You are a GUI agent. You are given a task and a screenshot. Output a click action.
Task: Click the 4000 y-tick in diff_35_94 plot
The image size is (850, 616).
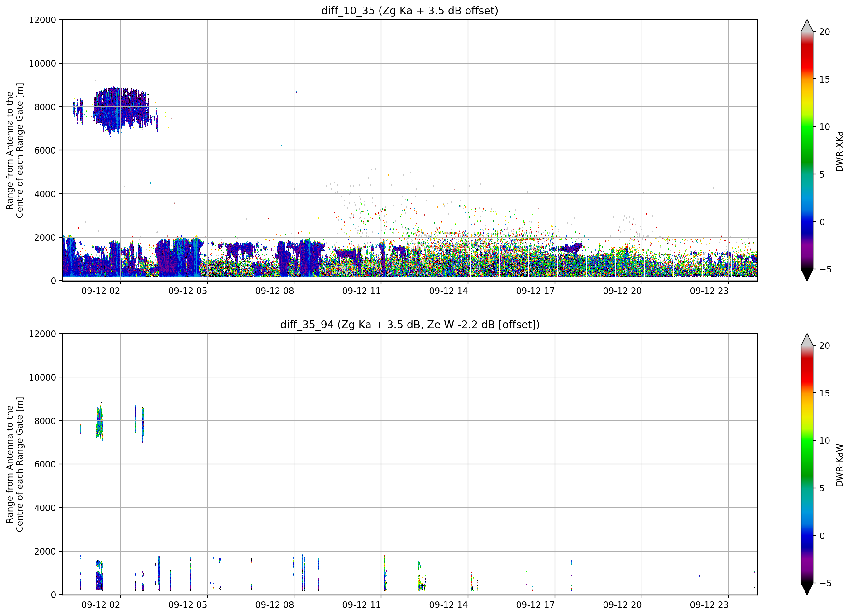tap(45, 508)
